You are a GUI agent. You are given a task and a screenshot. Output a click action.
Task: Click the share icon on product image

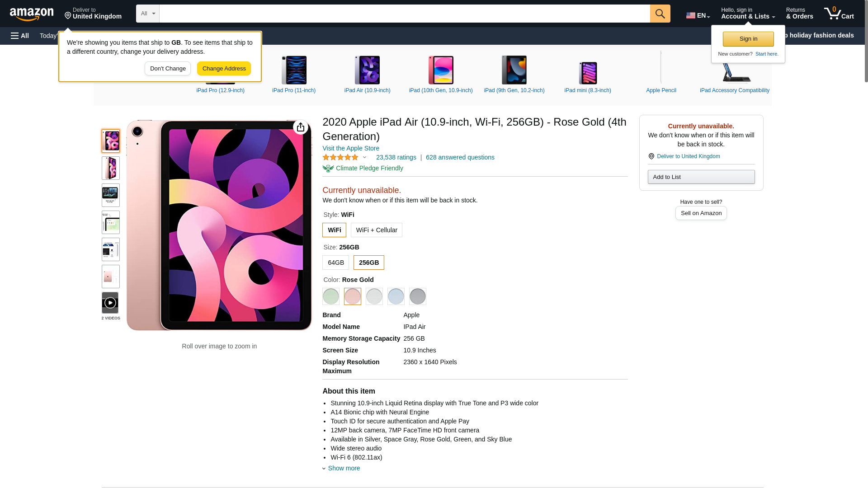(301, 127)
